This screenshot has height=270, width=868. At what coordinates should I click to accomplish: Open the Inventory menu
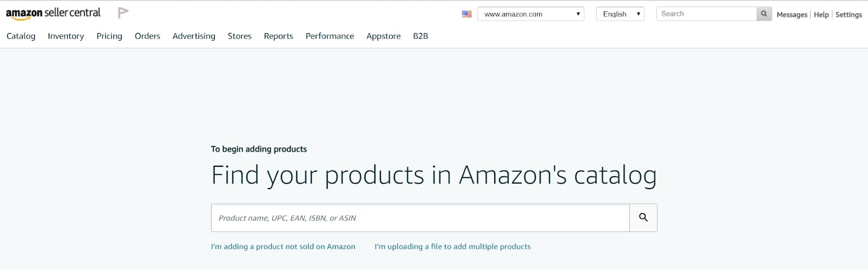point(66,36)
